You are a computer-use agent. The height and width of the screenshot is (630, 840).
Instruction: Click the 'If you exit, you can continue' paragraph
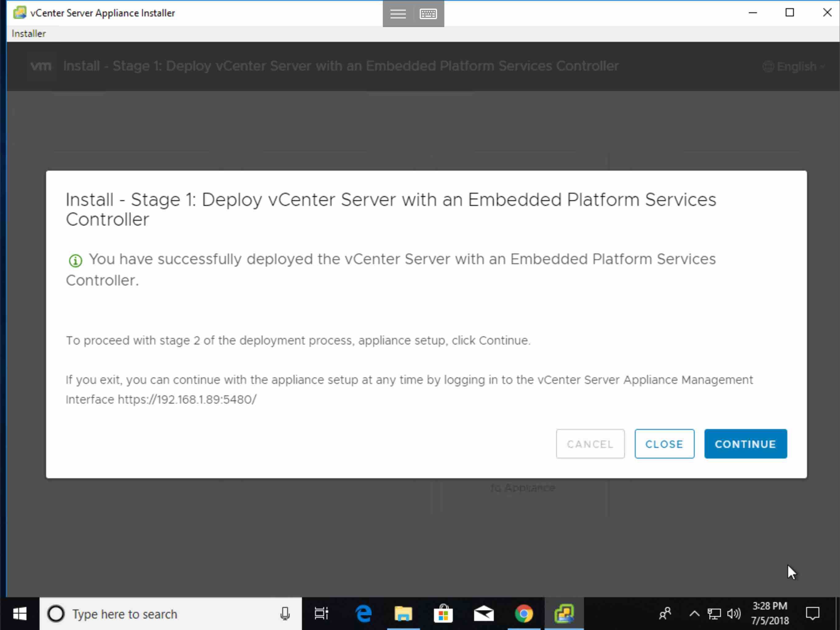[x=409, y=389]
